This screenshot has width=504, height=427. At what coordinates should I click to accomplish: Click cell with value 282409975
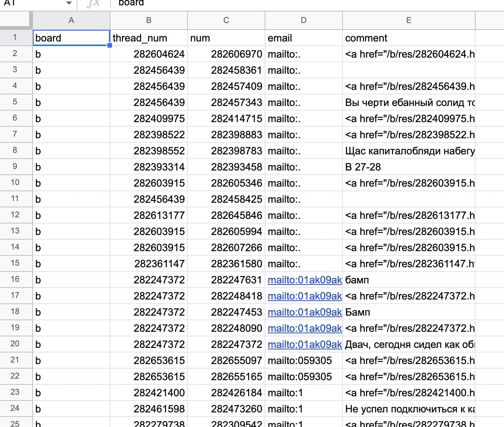149,119
